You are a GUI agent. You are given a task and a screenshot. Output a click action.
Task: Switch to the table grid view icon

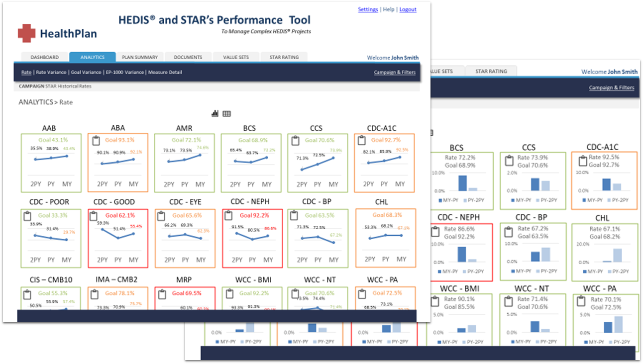click(x=226, y=114)
